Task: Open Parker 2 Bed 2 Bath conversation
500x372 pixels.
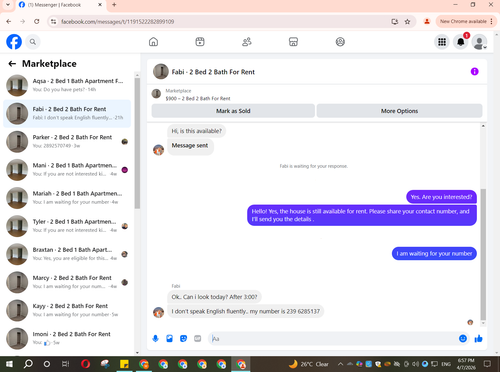Action: click(x=67, y=141)
